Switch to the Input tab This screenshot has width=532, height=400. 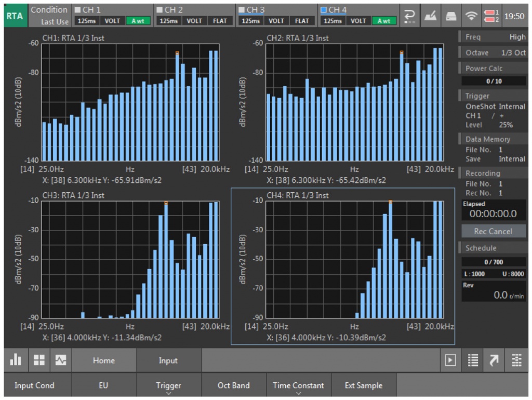[168, 361]
